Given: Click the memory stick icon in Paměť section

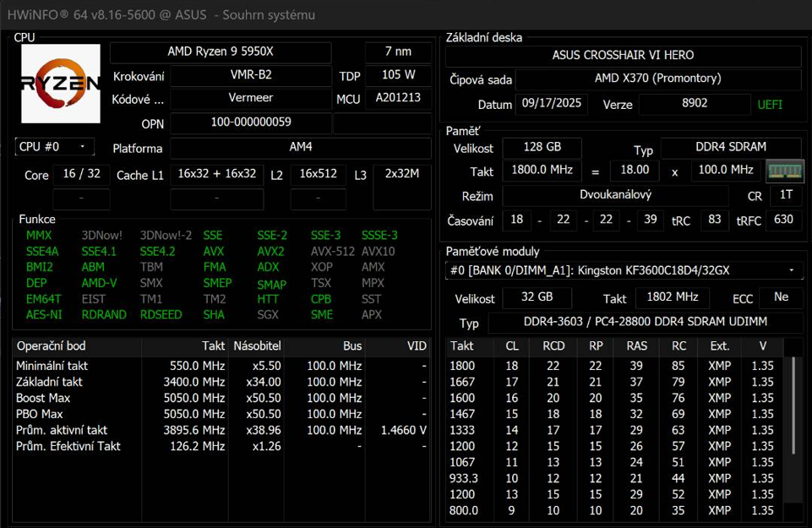Looking at the screenshot, I should 783,171.
